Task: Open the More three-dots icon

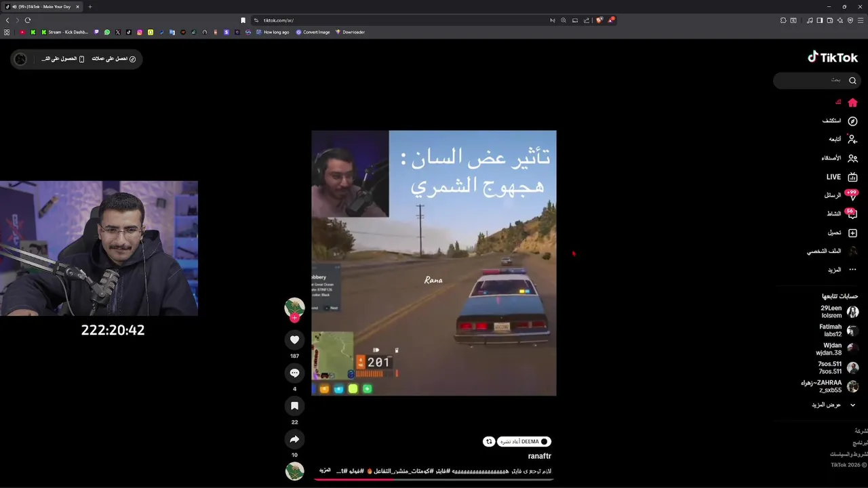Action: tap(852, 270)
